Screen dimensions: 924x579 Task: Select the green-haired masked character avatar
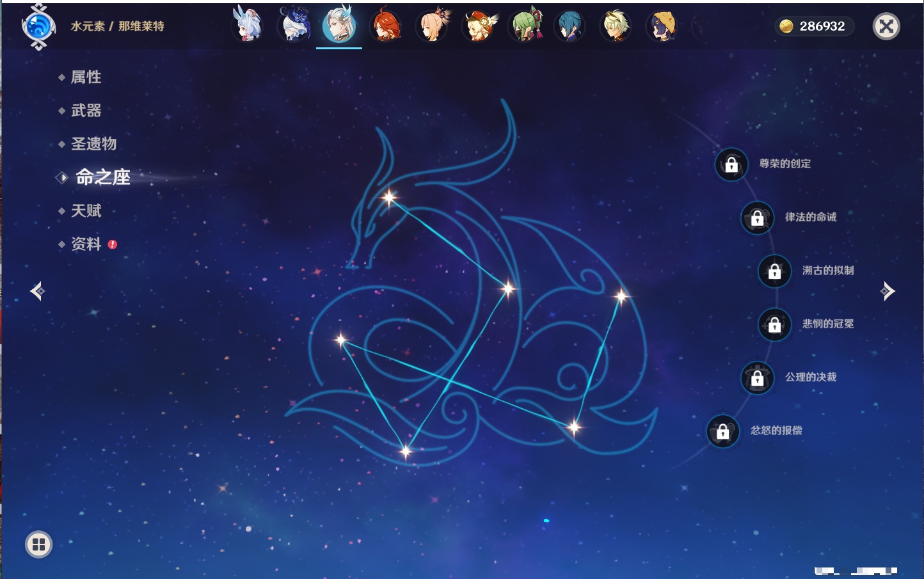click(525, 26)
